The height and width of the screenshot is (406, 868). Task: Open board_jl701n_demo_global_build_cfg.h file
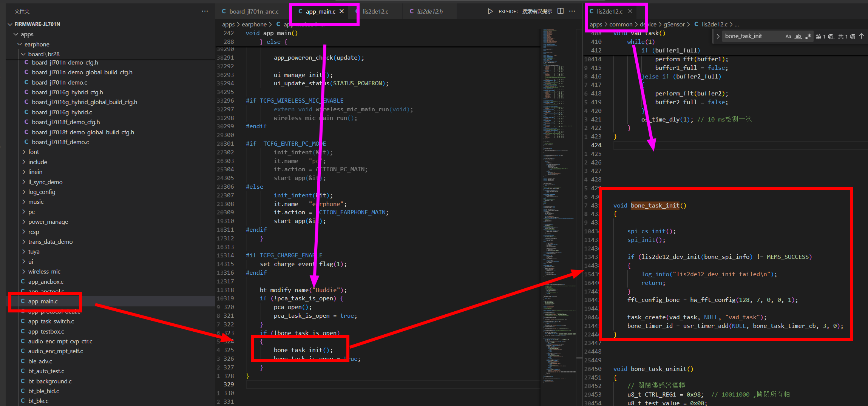pyautogui.click(x=82, y=72)
